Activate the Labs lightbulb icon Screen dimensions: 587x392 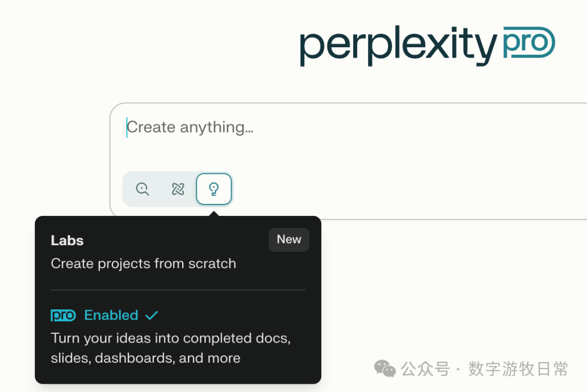pyautogui.click(x=214, y=189)
